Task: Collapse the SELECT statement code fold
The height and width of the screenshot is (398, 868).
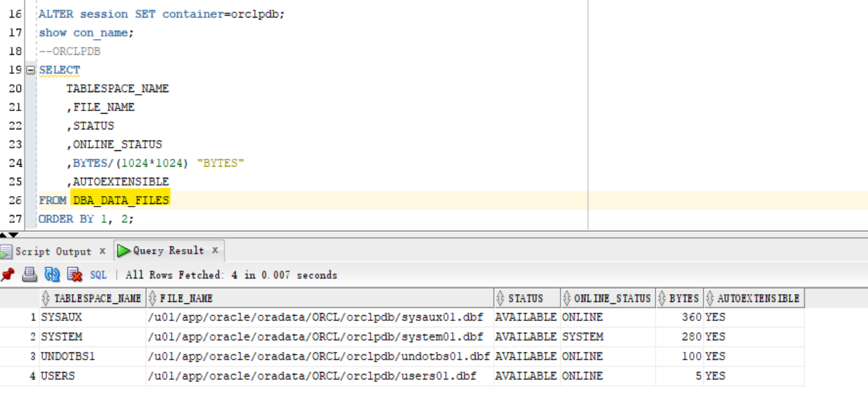Action: [30, 70]
